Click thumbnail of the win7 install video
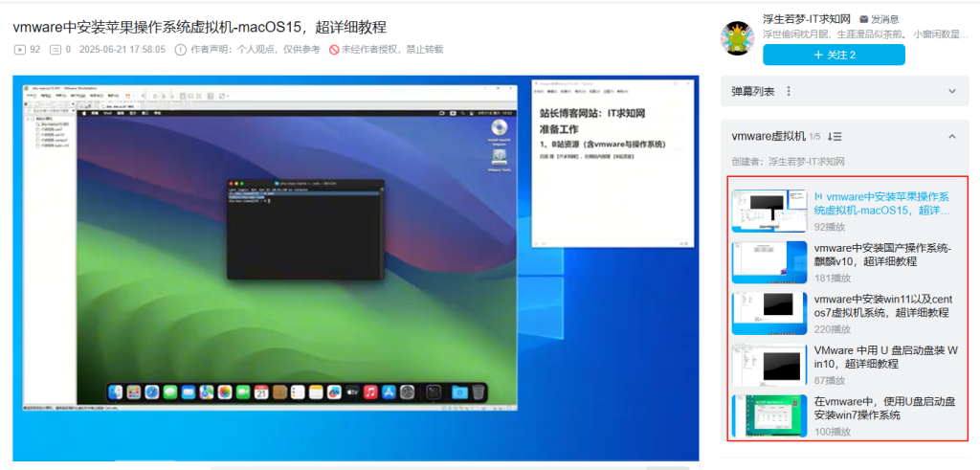 (x=769, y=415)
